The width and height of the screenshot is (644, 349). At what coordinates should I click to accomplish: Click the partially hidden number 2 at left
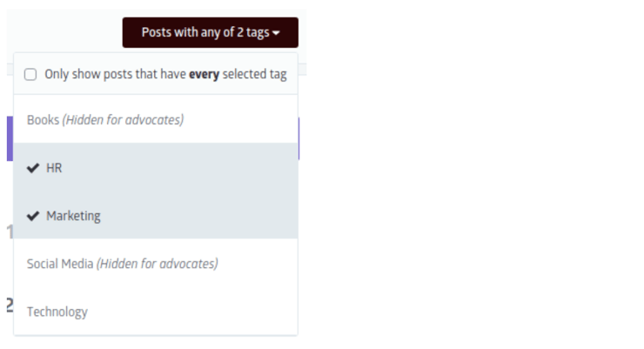10,305
